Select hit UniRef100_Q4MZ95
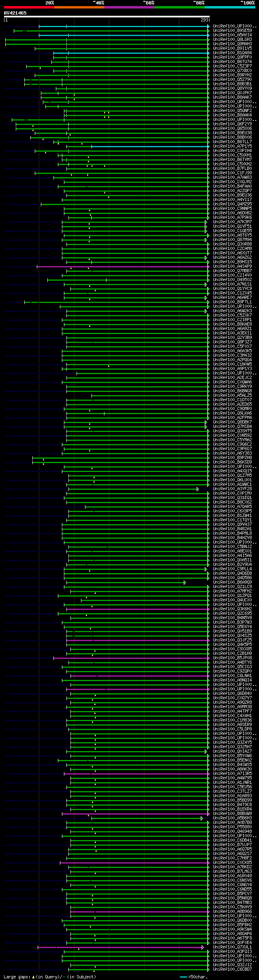259x980 pixels. 232,204
